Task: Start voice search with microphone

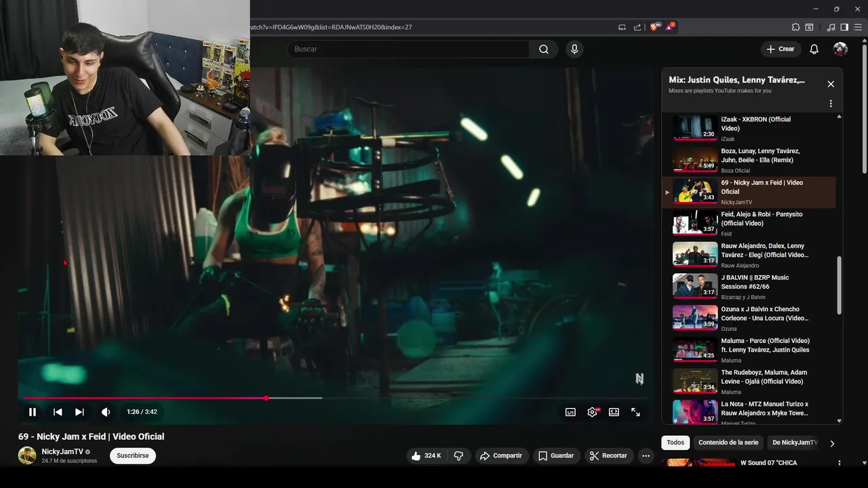Action: 574,49
